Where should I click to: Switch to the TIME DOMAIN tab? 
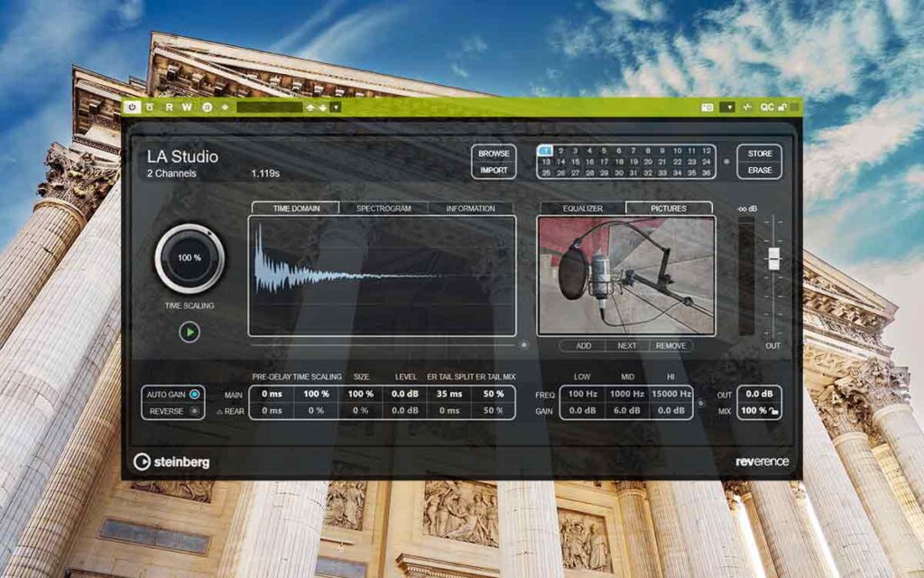296,209
